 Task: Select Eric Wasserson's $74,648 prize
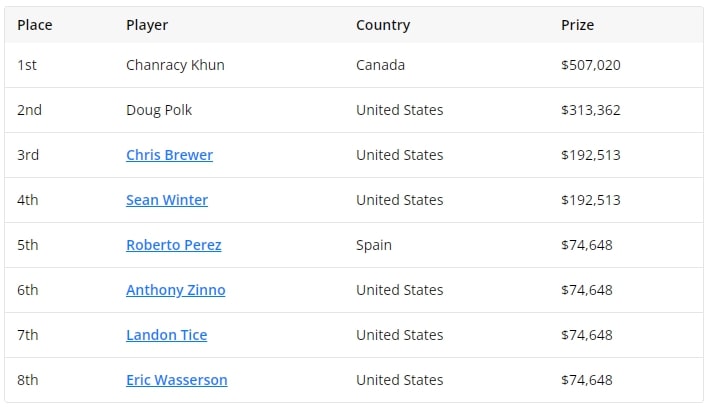[x=587, y=380]
